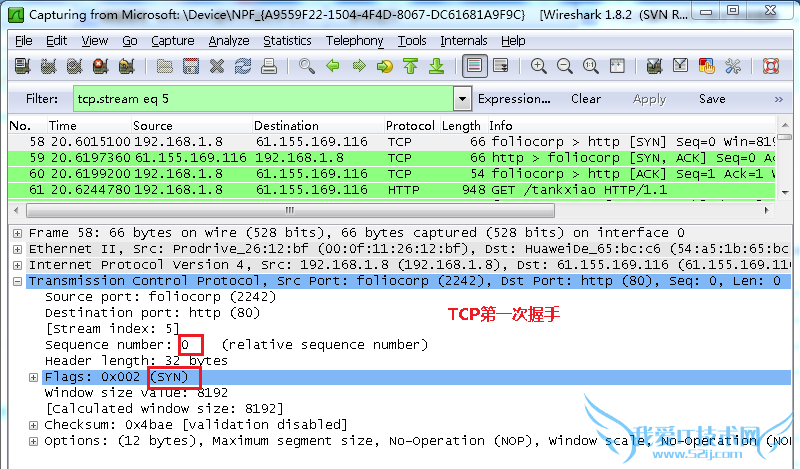The width and height of the screenshot is (800, 469).
Task: Expand the Frame 58 tree node
Action: 17,233
